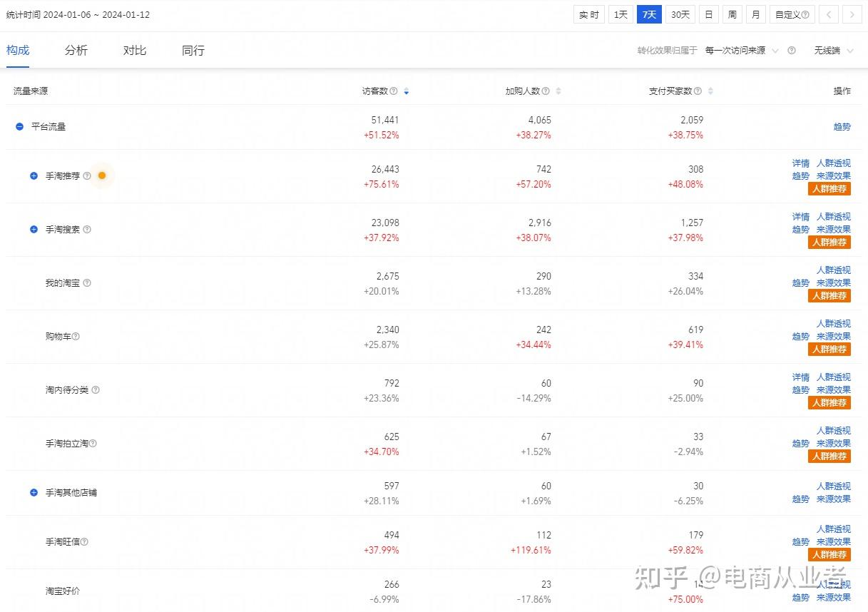Click the 流量来源 column header

tap(31, 91)
